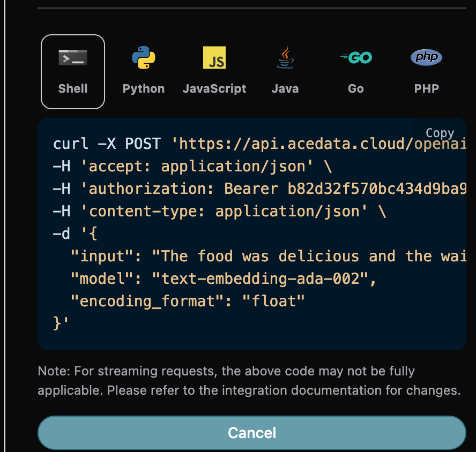Choose the JavaScript JS logo icon
The width and height of the screenshot is (476, 452).
click(214, 58)
